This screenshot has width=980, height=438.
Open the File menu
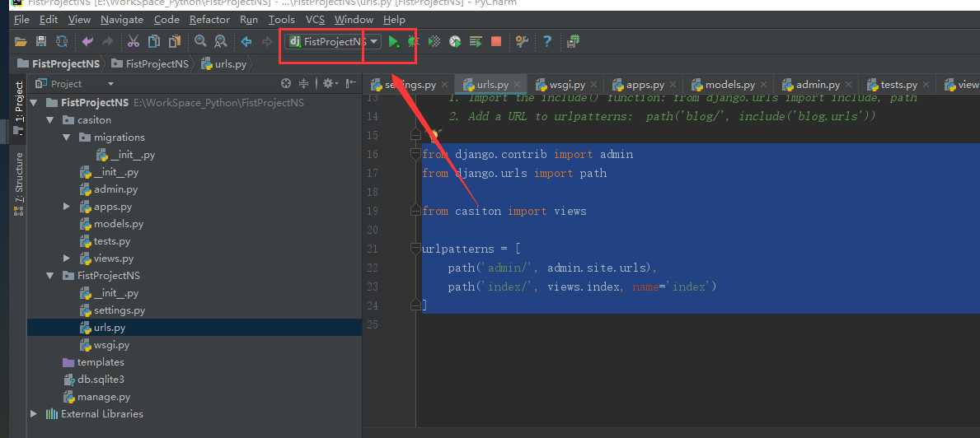tap(21, 20)
